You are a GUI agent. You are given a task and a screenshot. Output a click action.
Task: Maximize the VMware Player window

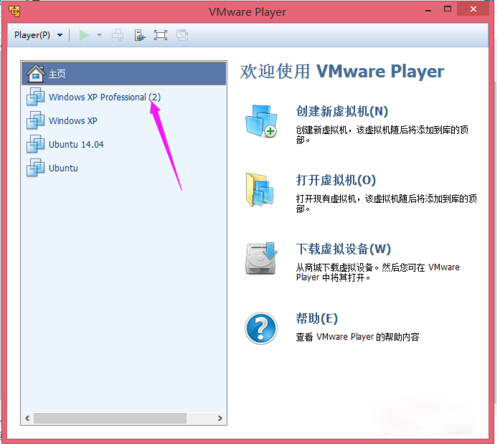[448, 9]
